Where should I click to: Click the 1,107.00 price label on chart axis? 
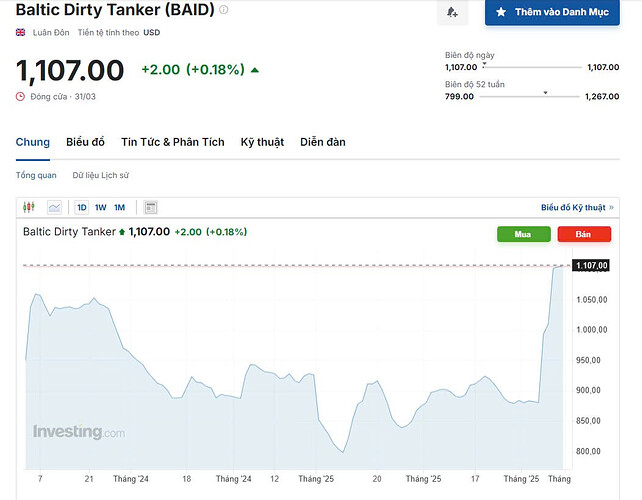pos(591,265)
